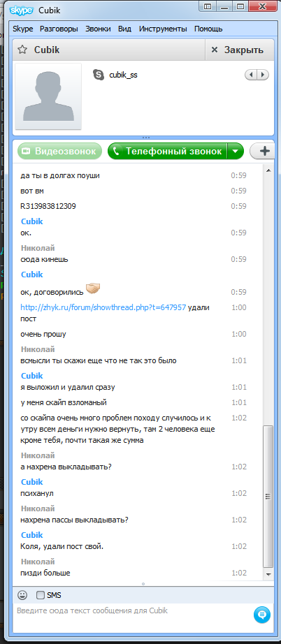Open the Инструменты menu
Screen dimensions: 281x644
point(163,29)
